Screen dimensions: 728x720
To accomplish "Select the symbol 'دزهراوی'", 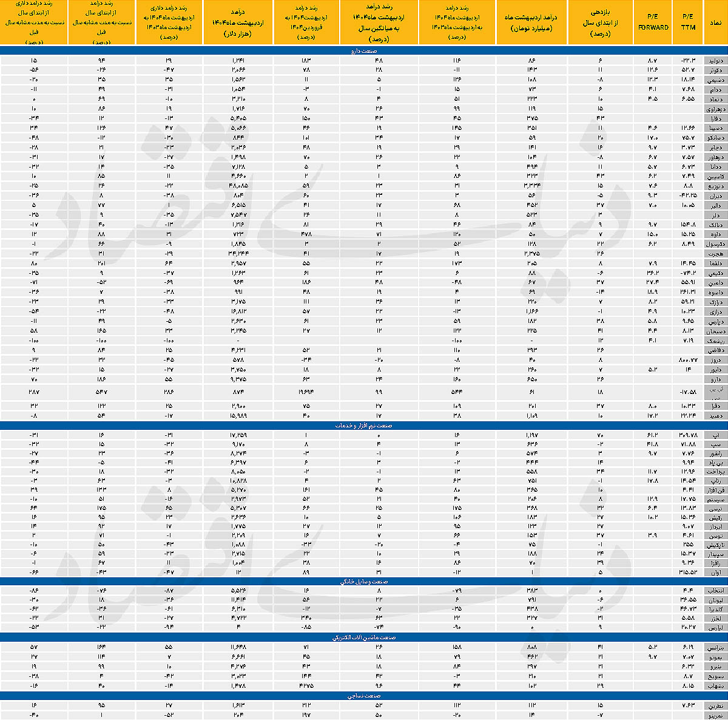I will pyautogui.click(x=715, y=109).
